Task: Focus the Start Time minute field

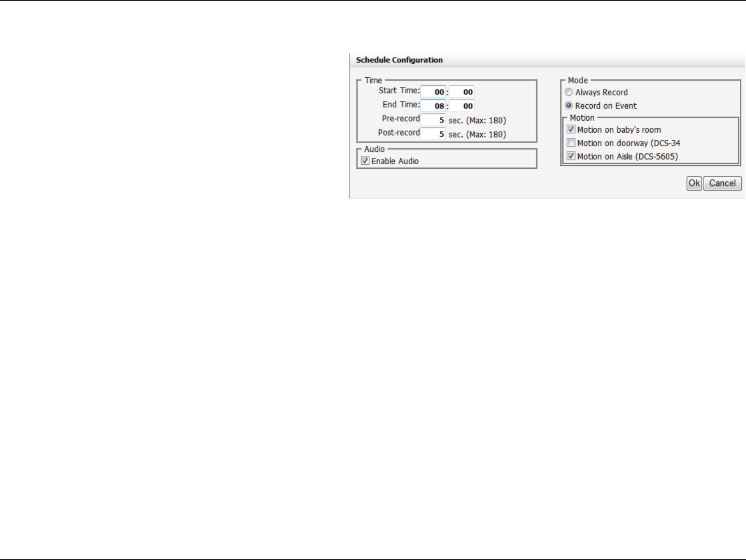Action: point(462,92)
